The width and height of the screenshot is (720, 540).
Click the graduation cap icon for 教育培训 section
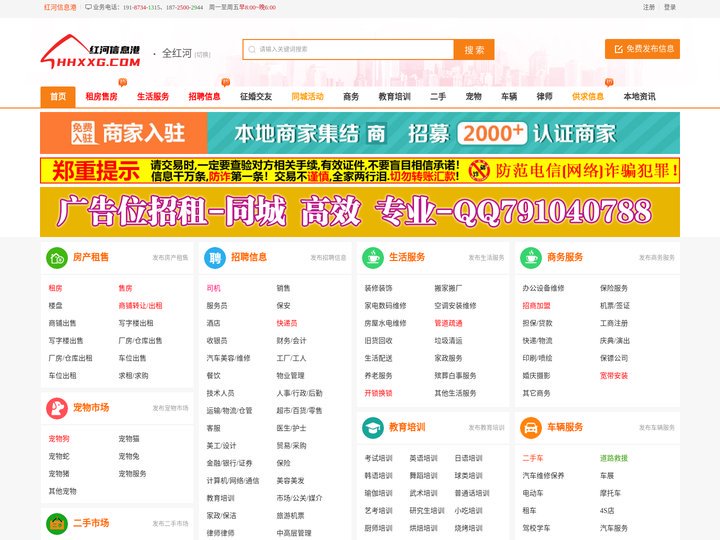tap(373, 428)
